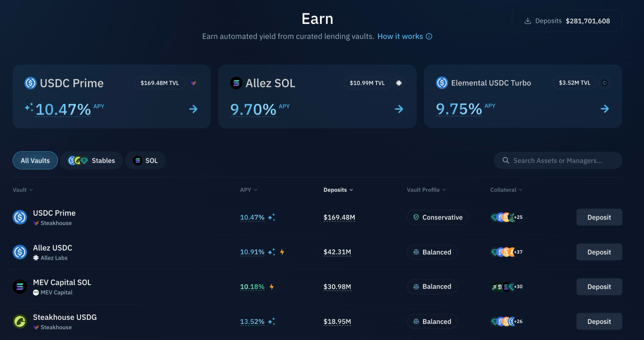Focus the Search Assets or Managers field
The image size is (644, 340).
tap(558, 160)
